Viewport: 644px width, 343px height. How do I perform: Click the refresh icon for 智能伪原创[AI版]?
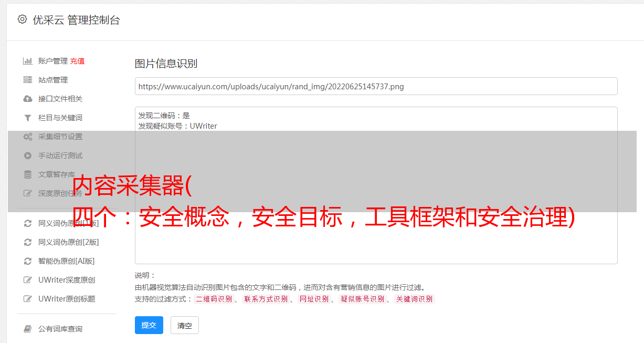[28, 261]
